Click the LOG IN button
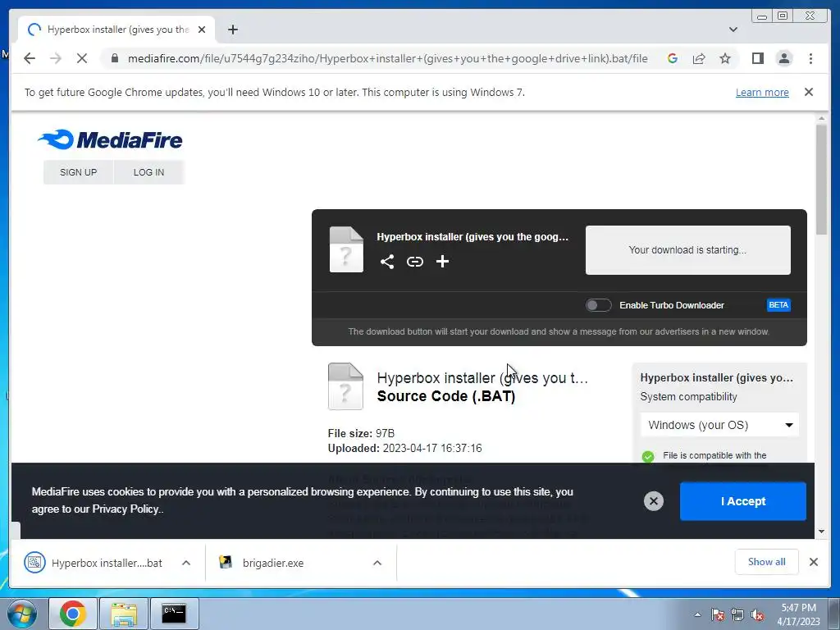The image size is (840, 630). pyautogui.click(x=148, y=172)
